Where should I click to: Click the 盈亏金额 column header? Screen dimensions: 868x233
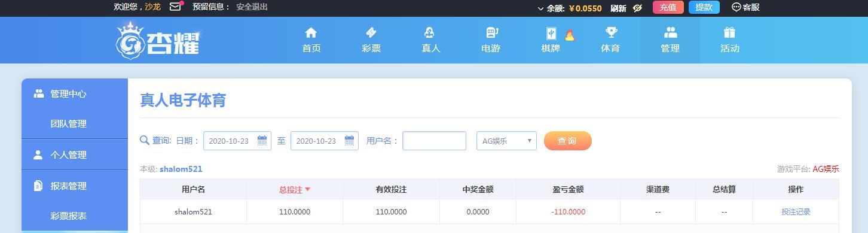[568, 189]
